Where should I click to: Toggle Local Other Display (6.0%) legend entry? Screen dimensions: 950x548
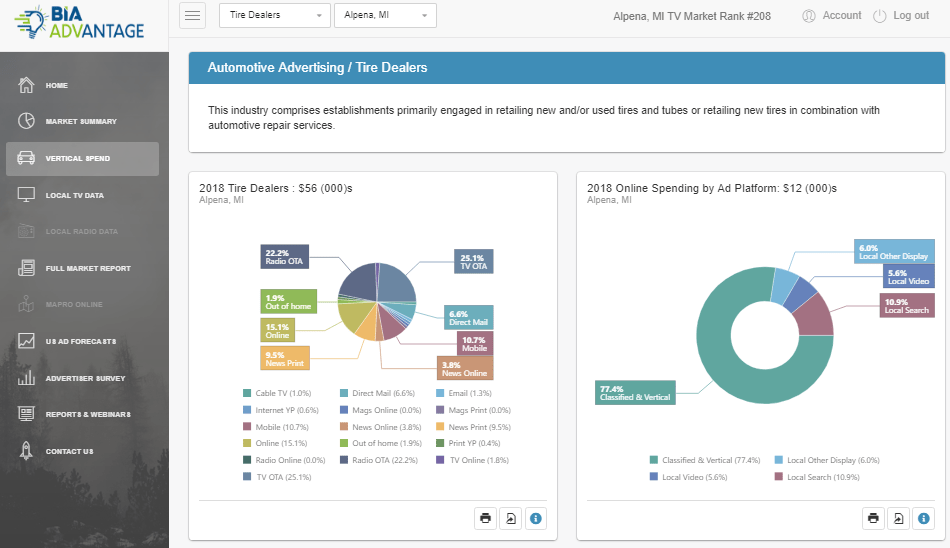pyautogui.click(x=827, y=461)
